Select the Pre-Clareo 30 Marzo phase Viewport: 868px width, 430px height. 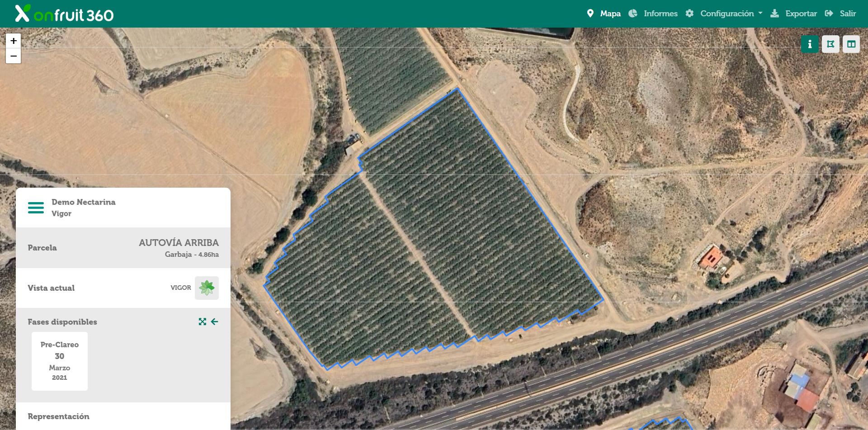(59, 361)
